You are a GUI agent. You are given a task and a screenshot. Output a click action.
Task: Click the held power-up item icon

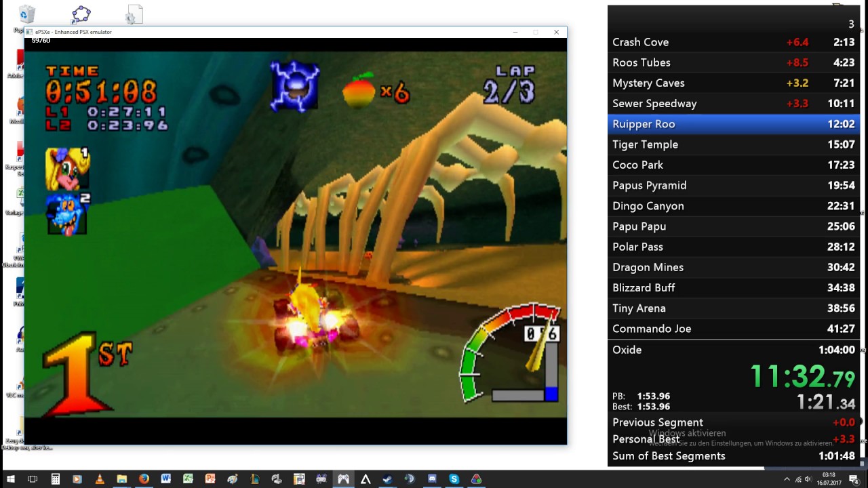(x=295, y=86)
